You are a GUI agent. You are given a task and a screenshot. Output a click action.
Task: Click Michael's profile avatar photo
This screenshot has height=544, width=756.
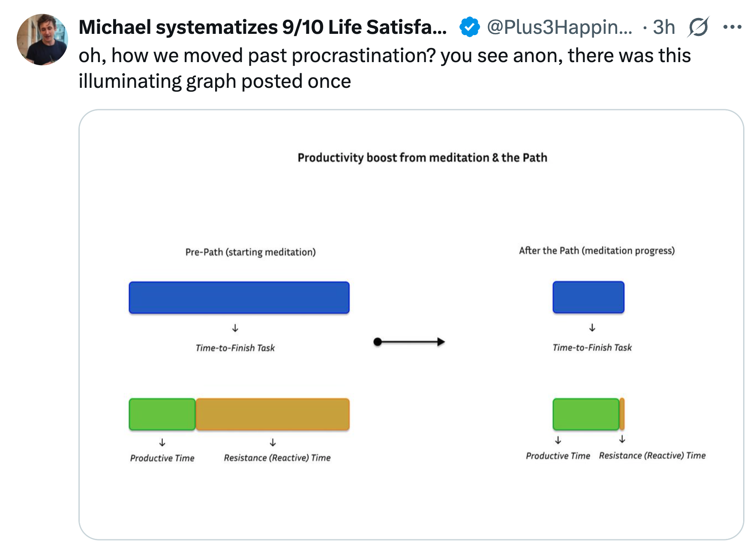[x=42, y=39]
